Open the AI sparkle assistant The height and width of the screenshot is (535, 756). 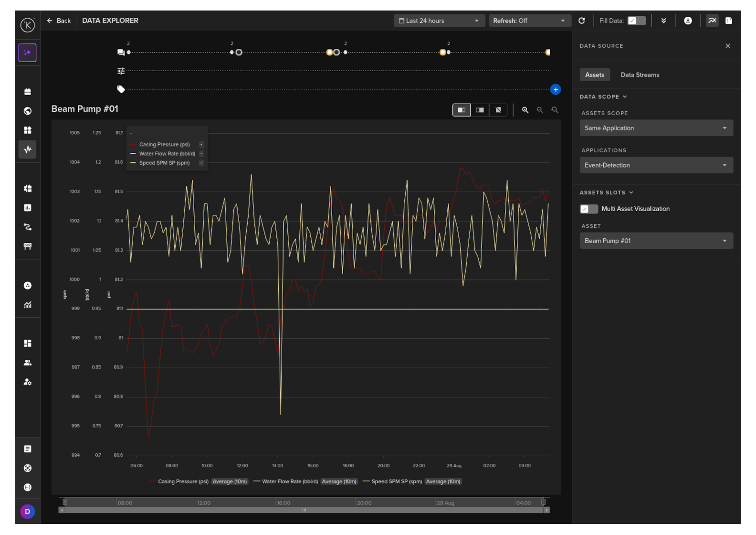[28, 53]
